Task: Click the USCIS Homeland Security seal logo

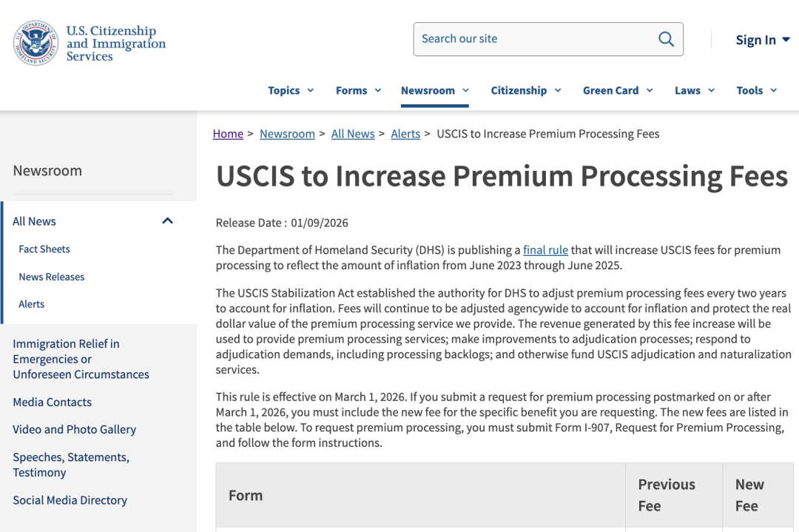Action: pyautogui.click(x=35, y=42)
